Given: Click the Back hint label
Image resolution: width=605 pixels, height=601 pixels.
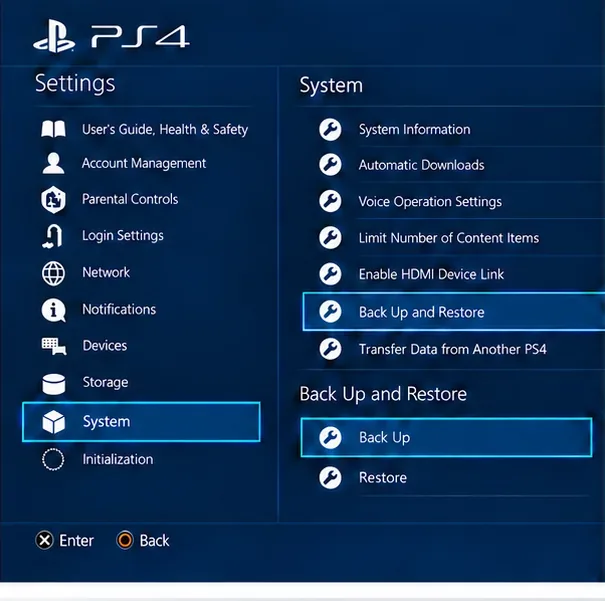Looking at the screenshot, I should (x=154, y=540).
